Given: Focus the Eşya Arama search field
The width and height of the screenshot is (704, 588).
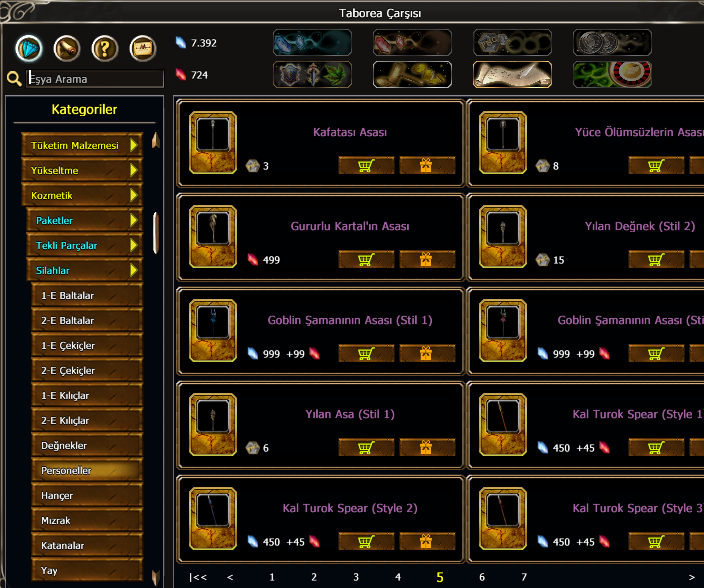Looking at the screenshot, I should pos(95,79).
